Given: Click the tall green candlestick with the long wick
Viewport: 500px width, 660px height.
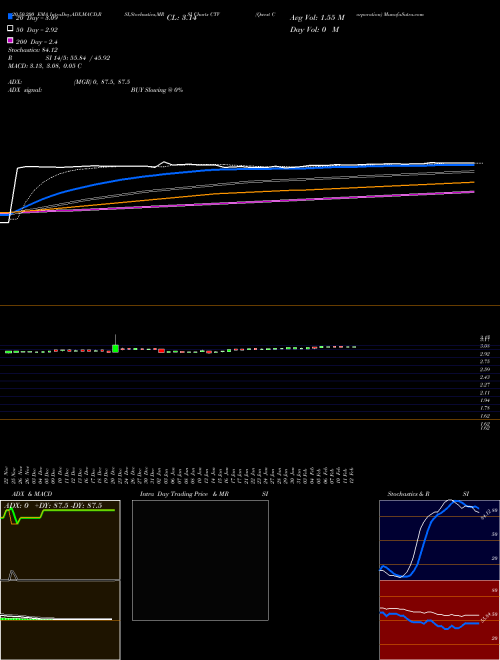Looking at the screenshot, I should tap(115, 348).
